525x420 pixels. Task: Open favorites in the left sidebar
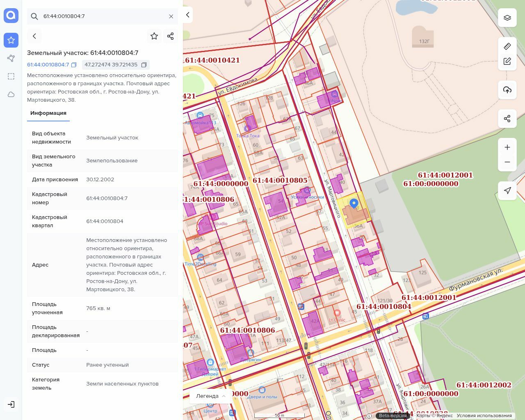point(11,40)
